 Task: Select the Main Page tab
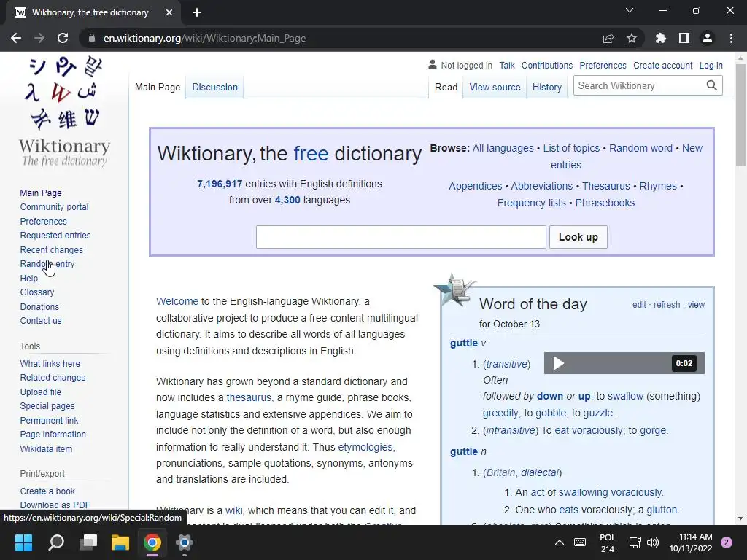pyautogui.click(x=158, y=87)
